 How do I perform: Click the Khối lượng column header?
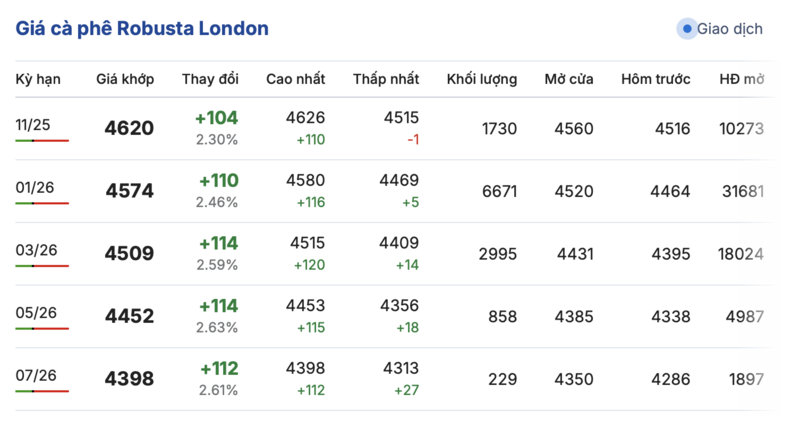click(482, 79)
